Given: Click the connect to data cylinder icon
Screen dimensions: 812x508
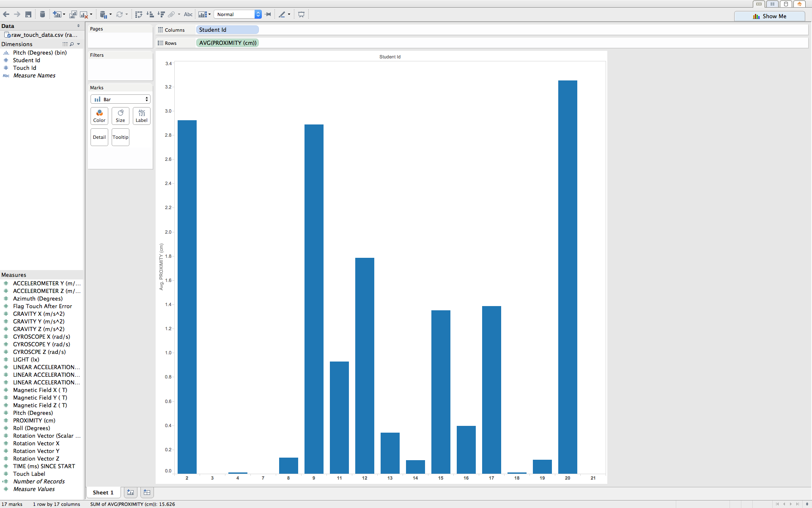Looking at the screenshot, I should pyautogui.click(x=42, y=14).
